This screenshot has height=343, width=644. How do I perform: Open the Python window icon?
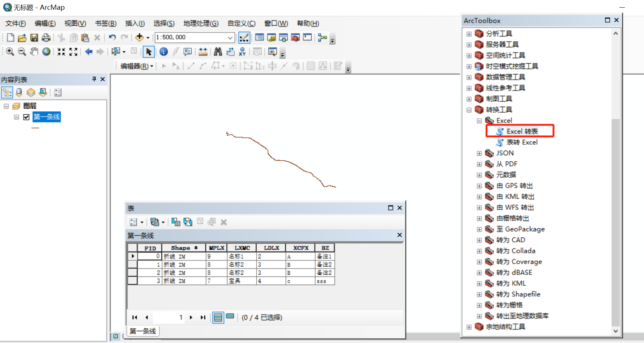click(307, 37)
